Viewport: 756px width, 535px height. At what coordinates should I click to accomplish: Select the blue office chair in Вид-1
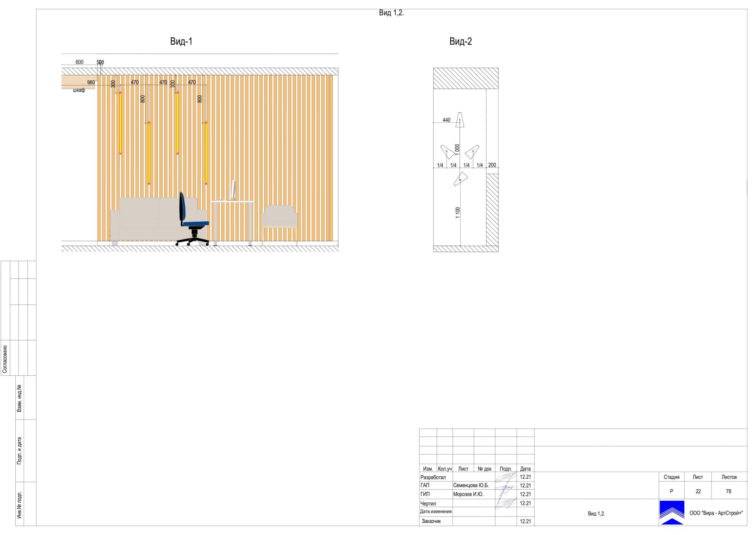(x=193, y=219)
